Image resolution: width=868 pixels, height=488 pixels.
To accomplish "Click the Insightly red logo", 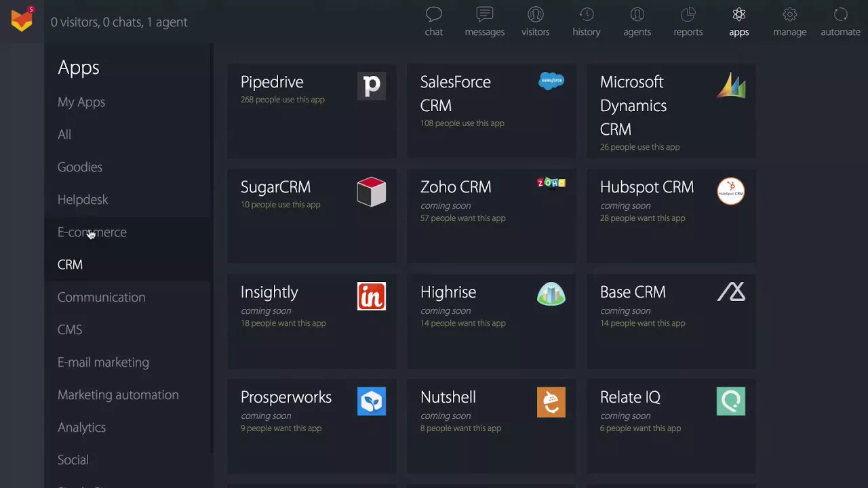I will click(x=372, y=296).
